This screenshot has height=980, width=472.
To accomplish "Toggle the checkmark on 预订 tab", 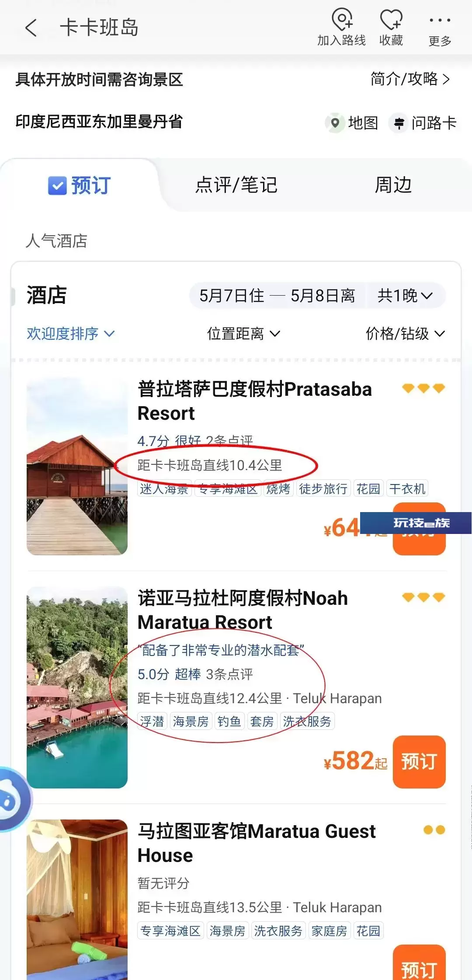I will click(x=57, y=185).
